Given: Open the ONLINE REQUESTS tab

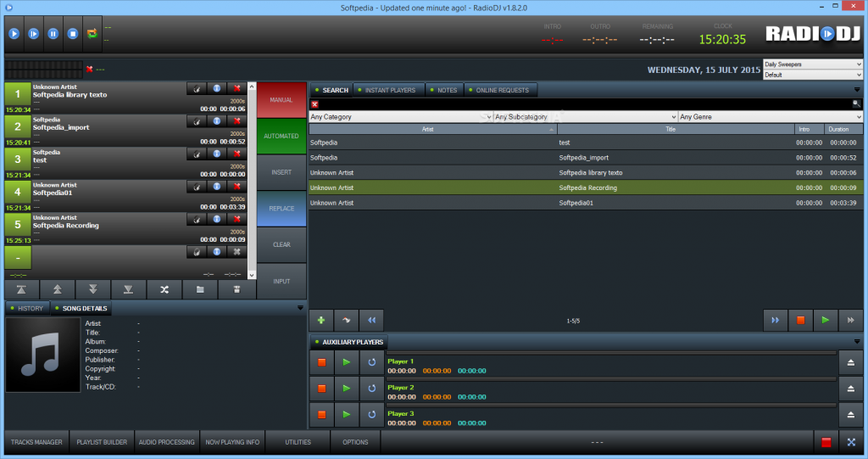Looking at the screenshot, I should (502, 90).
